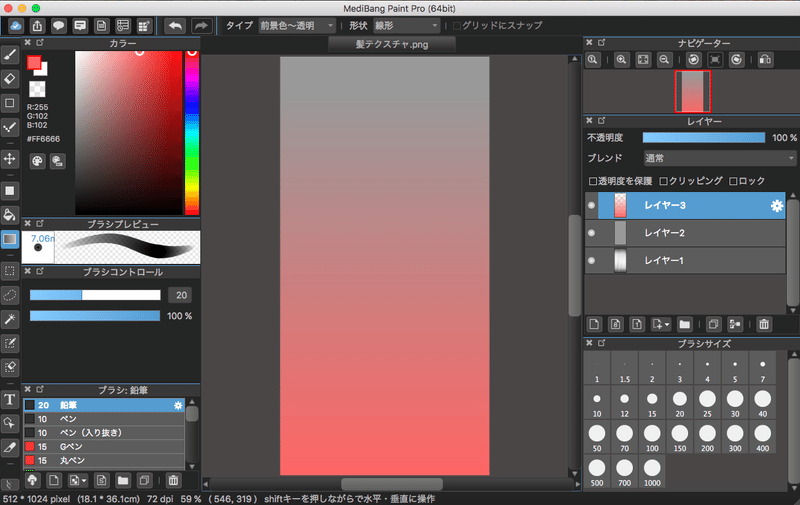
Task: Select the Eyedropper tool
Action: [10, 447]
